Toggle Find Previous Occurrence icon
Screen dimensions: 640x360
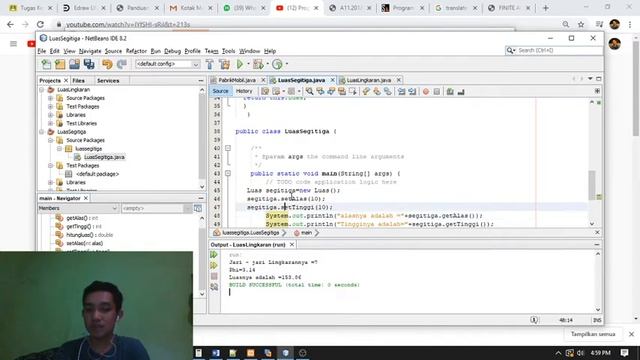point(320,91)
